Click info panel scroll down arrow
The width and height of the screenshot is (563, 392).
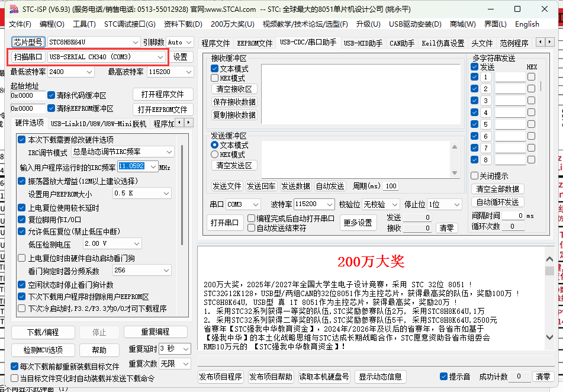[x=549, y=337]
